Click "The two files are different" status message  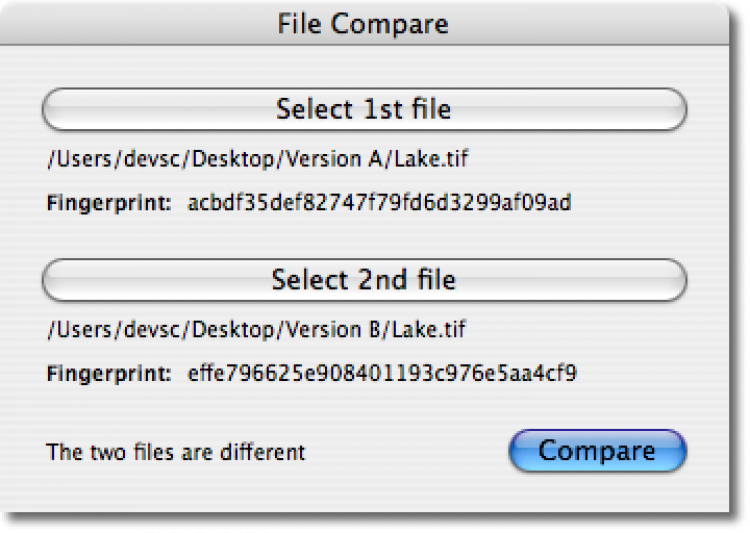176,452
